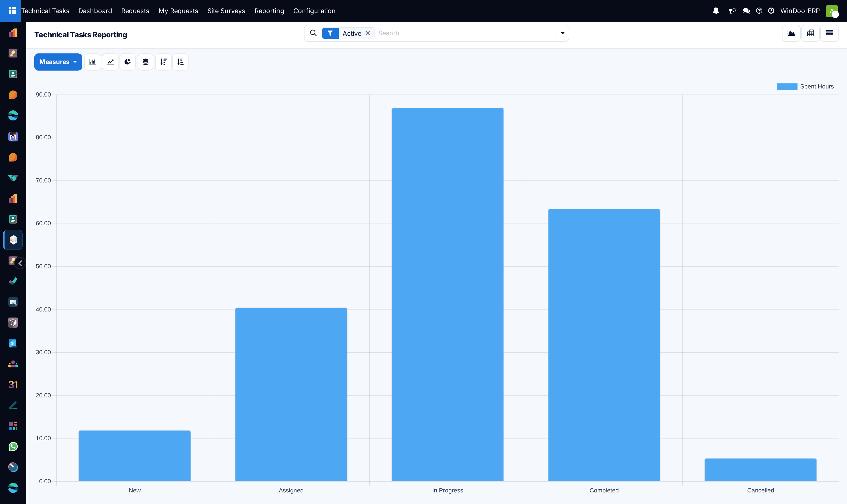This screenshot has height=504, width=847.
Task: Click the Cancelled bar in chart
Action: click(760, 470)
